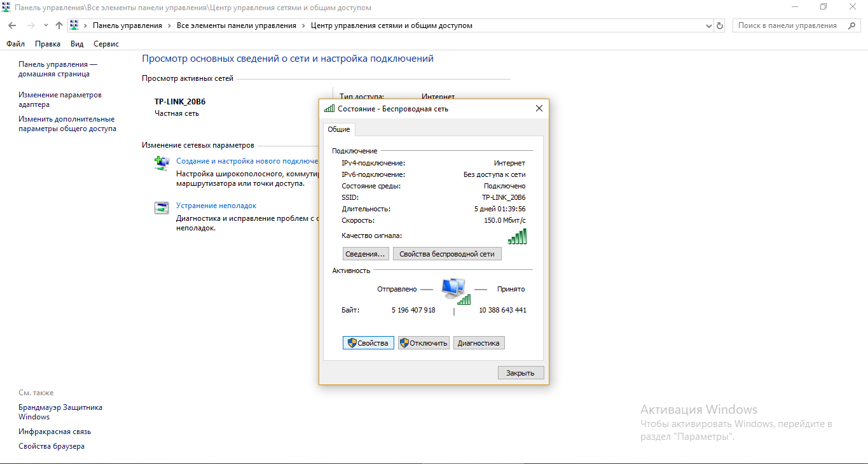Viewport: 868px width, 464px height.
Task: Click the Сведения... button
Action: 365,254
